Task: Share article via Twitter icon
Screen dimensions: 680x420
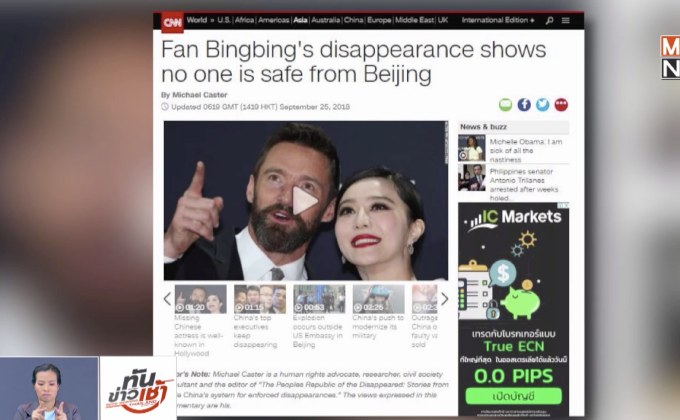Action: tap(542, 105)
